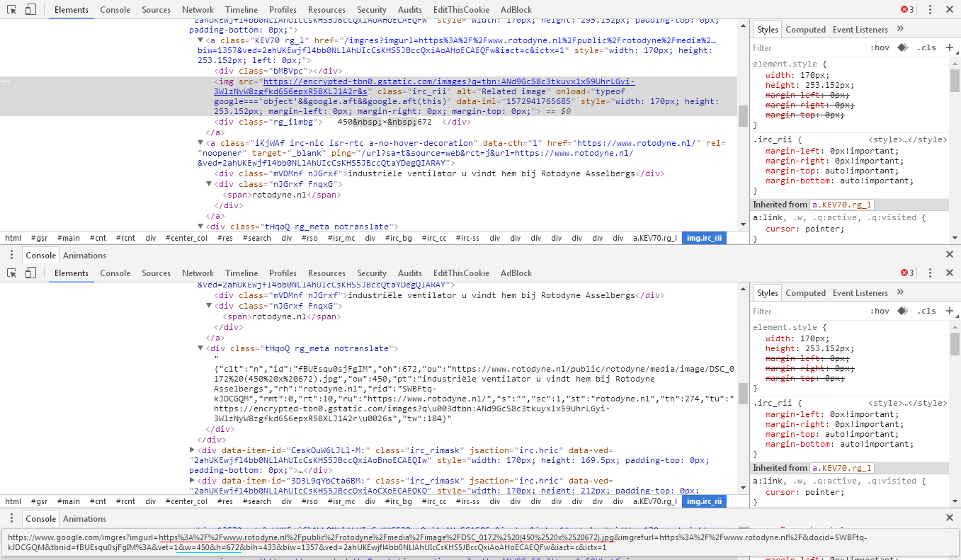Screen dimensions: 961x560
Task: Click a.KEV70.rg_l inherited link in upper Styles
Action: [842, 205]
